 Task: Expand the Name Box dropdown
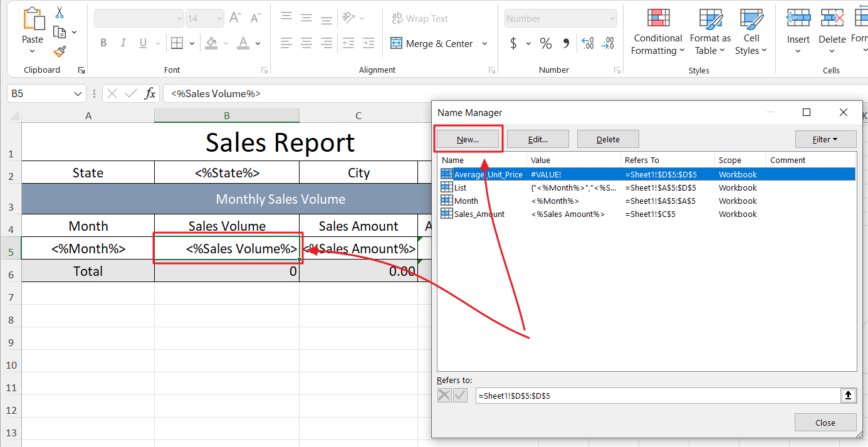(78, 93)
